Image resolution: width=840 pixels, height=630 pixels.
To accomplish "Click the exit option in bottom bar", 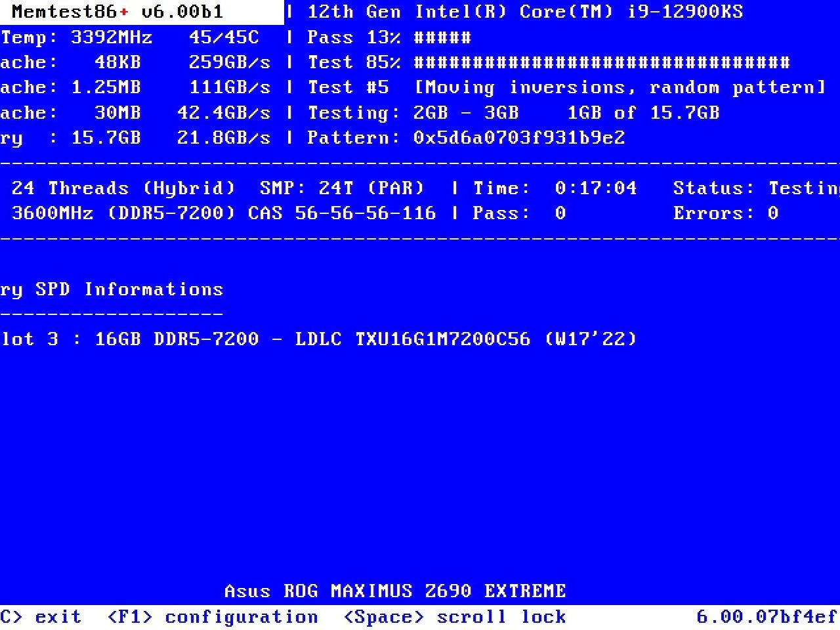I will [x=41, y=618].
